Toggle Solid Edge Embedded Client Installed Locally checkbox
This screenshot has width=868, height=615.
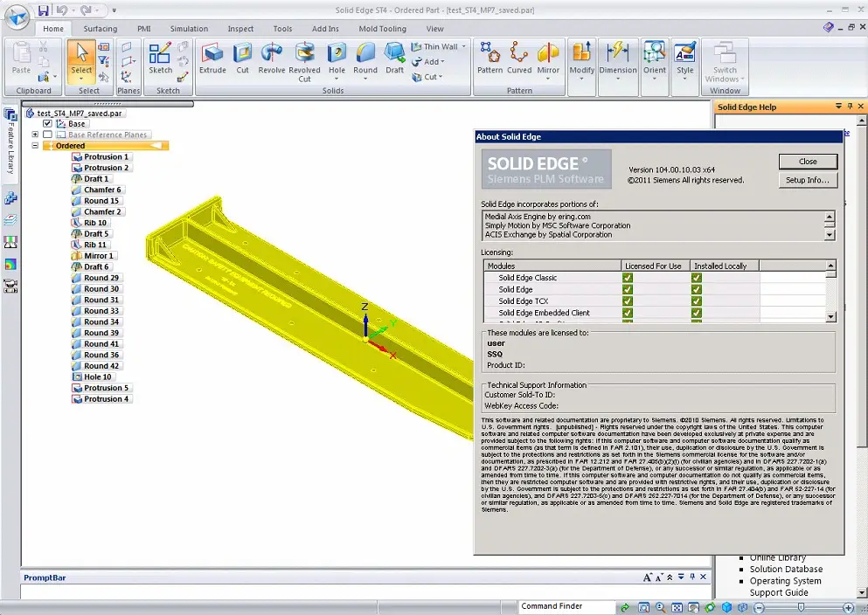point(697,313)
